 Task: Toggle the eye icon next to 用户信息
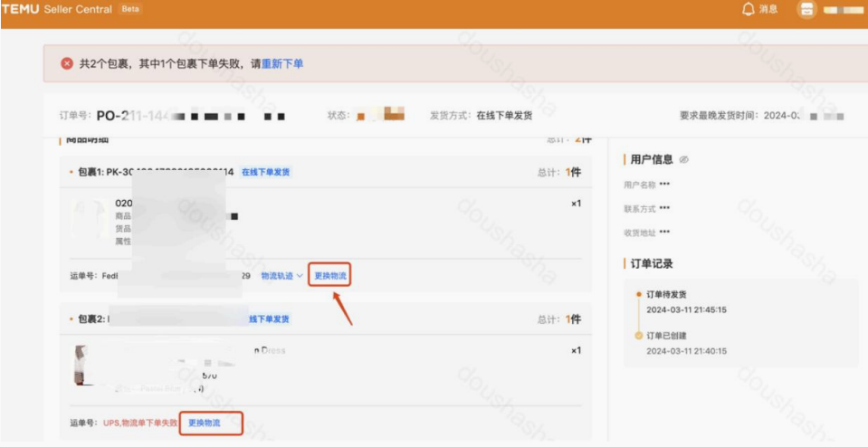click(683, 160)
